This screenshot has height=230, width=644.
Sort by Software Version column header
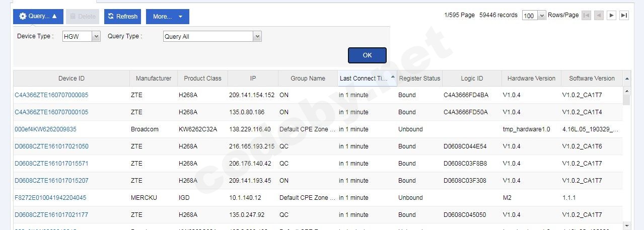[592, 79]
